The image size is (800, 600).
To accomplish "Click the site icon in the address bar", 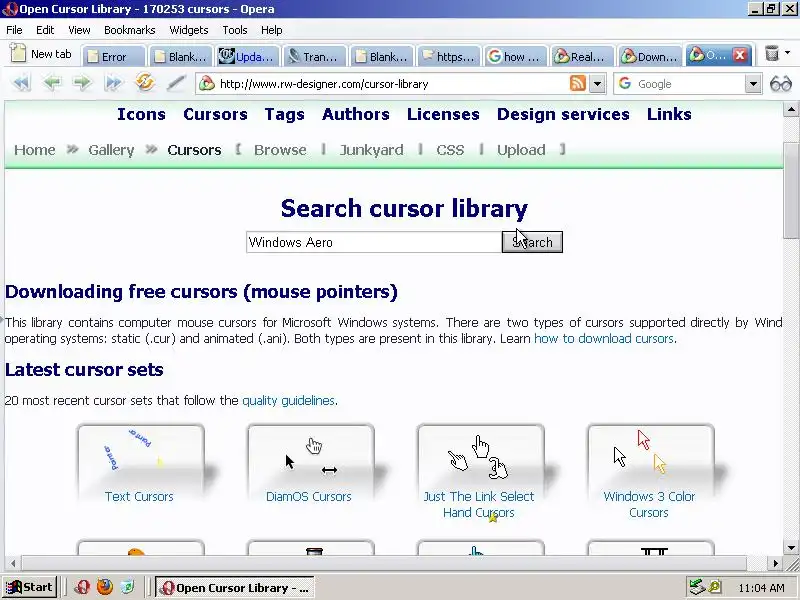I will coord(207,84).
